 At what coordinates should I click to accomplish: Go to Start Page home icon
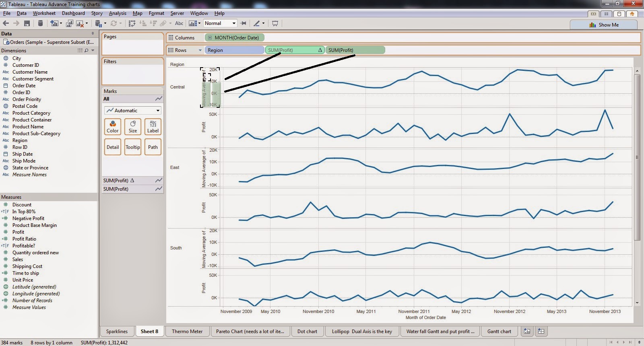632,14
